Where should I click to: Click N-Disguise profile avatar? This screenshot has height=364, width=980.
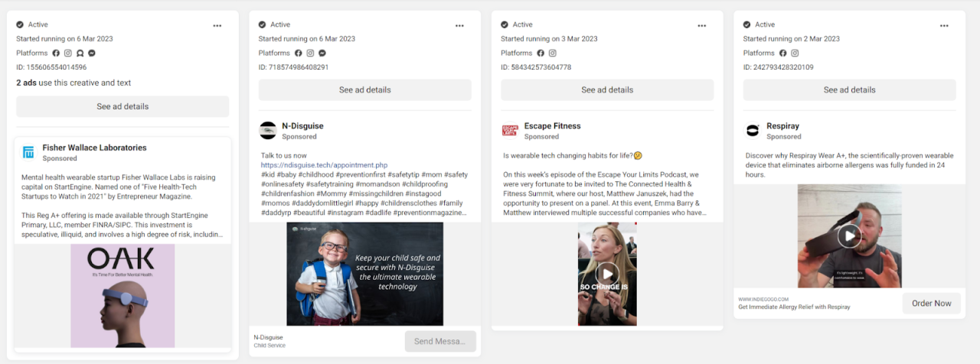coord(268,131)
